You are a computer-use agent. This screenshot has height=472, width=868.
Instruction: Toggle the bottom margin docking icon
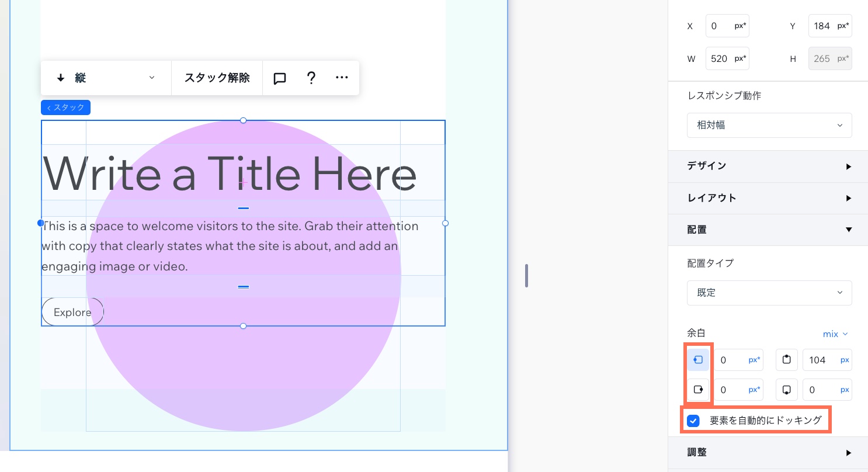coord(787,390)
